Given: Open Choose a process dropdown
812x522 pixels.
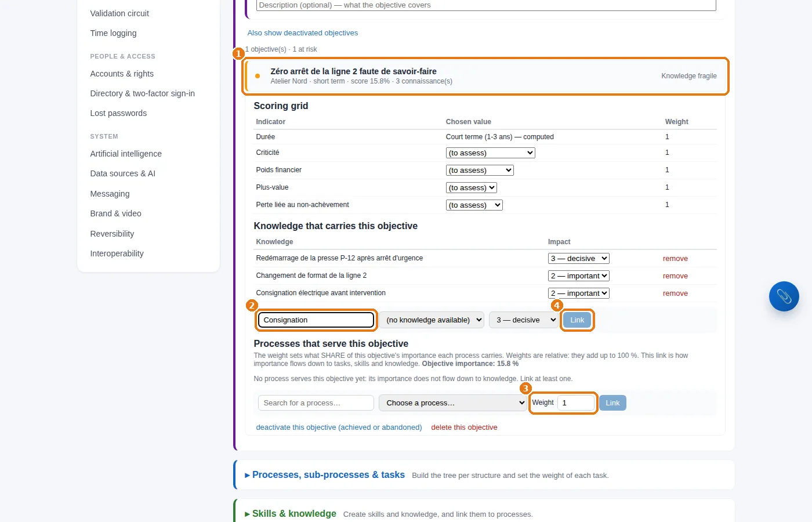Looking at the screenshot, I should click(452, 403).
